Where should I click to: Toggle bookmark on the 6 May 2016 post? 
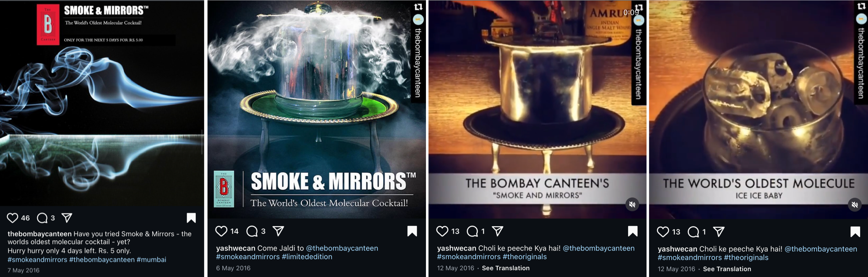[412, 231]
